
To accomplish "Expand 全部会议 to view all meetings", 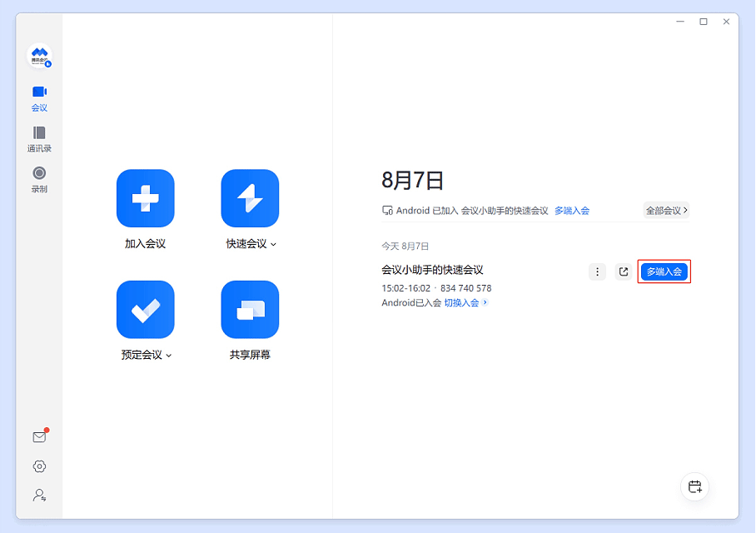I will coord(666,211).
